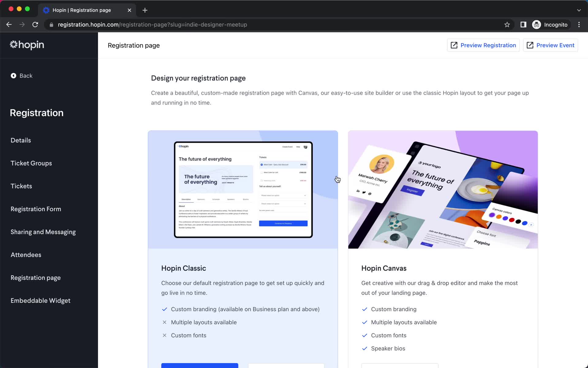The width and height of the screenshot is (588, 368).
Task: Open the Incognito profile indicator
Action: pos(550,25)
